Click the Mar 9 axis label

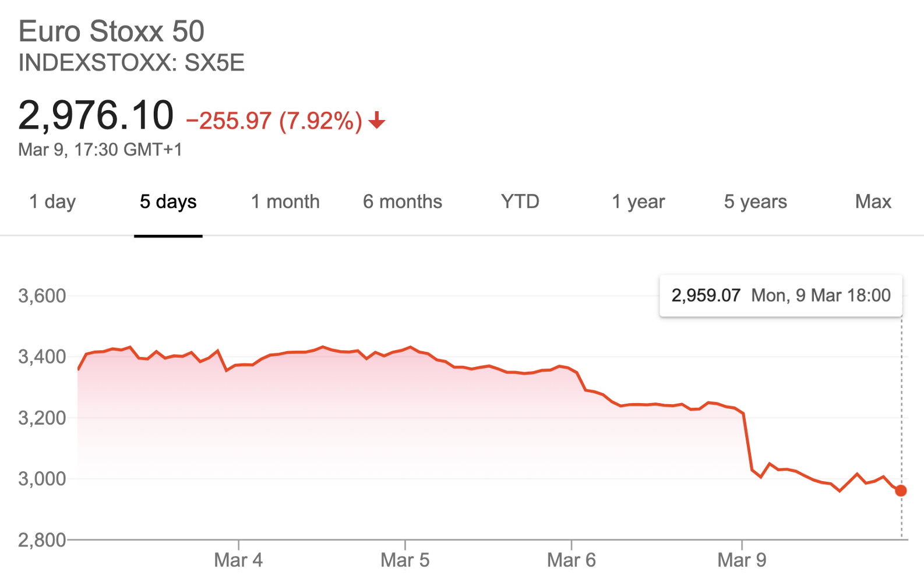pos(742,560)
